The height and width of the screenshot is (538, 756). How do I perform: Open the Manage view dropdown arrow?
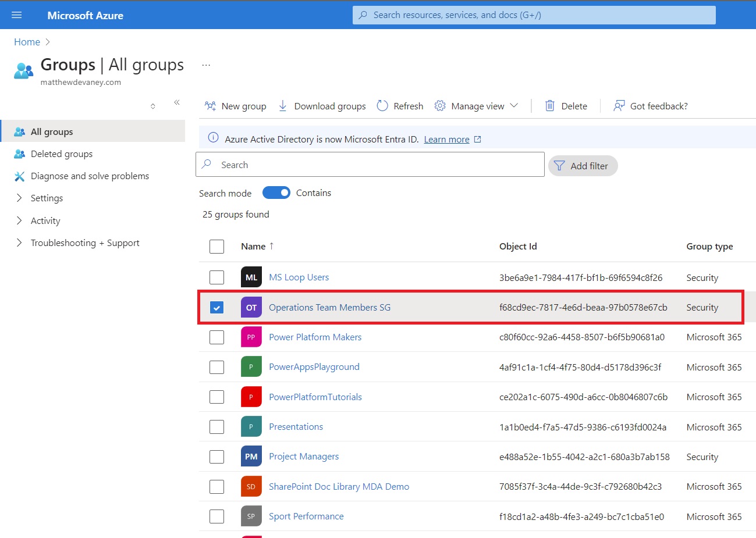tap(514, 106)
